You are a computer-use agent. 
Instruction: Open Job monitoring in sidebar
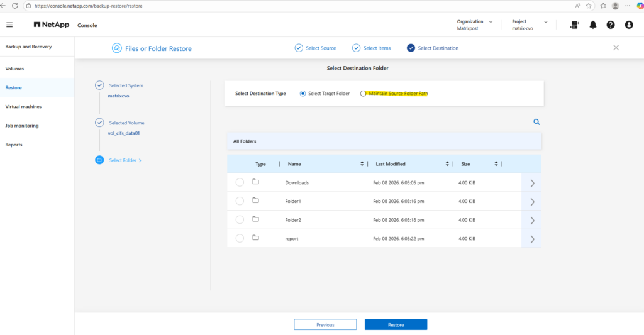(22, 126)
